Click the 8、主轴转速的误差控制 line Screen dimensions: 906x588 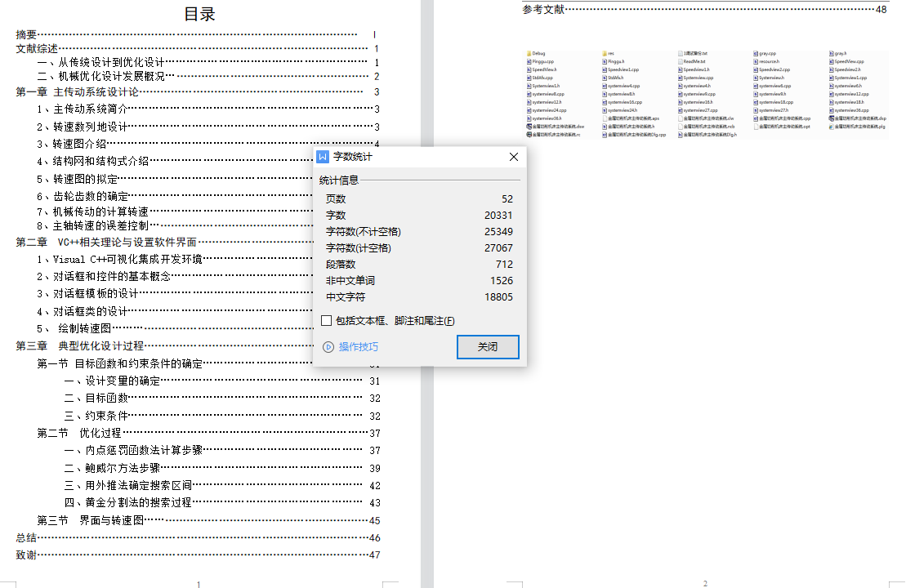click(175, 226)
